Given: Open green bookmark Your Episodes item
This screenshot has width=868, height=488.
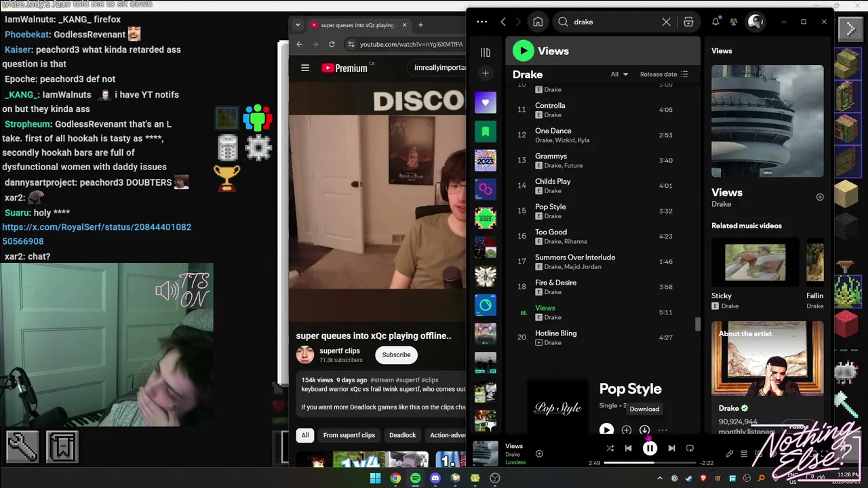Looking at the screenshot, I should (485, 131).
